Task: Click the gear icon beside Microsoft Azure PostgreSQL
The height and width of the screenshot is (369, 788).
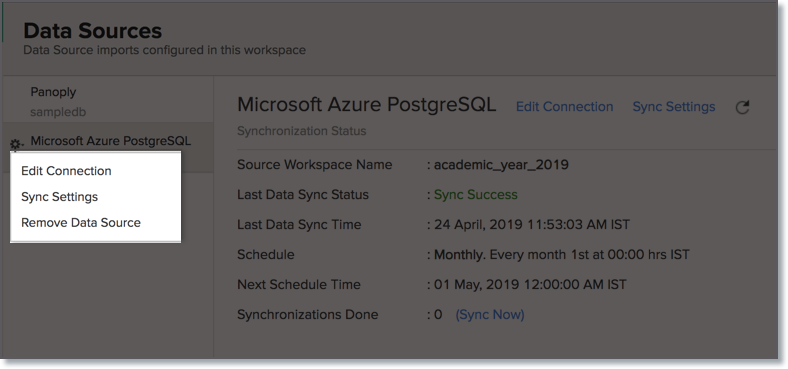Action: (x=16, y=144)
